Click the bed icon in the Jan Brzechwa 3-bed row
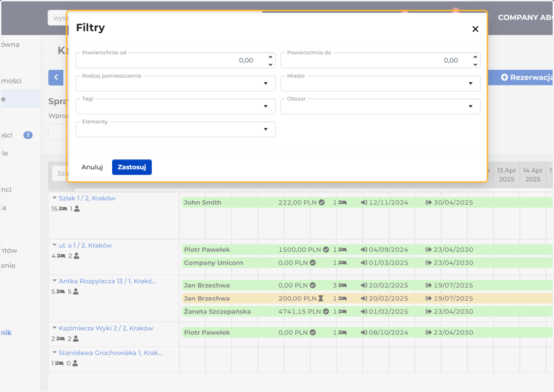 (343, 285)
